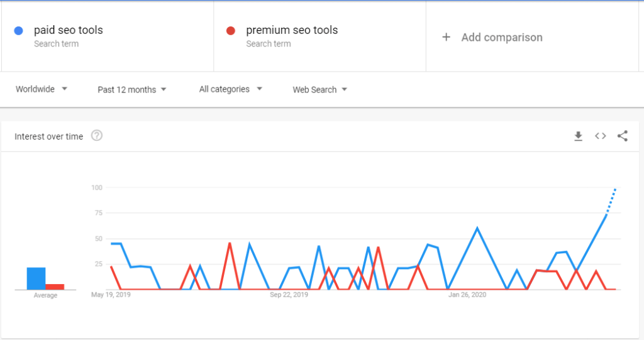
Task: Open the Web Search type dropdown
Action: point(320,89)
